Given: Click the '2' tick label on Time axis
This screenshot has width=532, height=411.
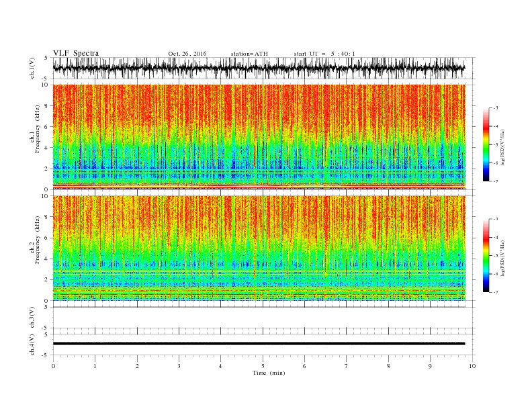Looking at the screenshot, I should (137, 366).
